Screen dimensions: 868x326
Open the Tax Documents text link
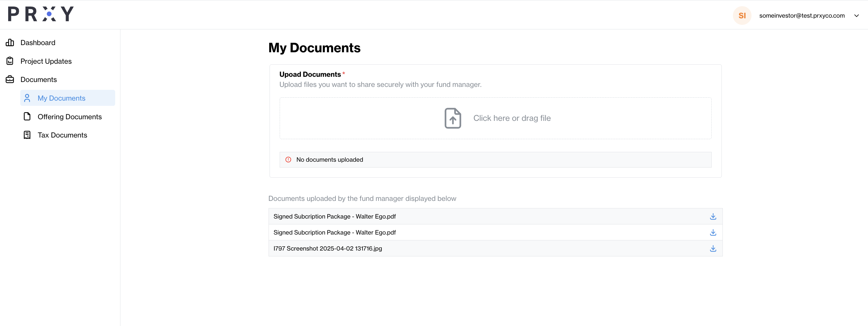pyautogui.click(x=62, y=135)
